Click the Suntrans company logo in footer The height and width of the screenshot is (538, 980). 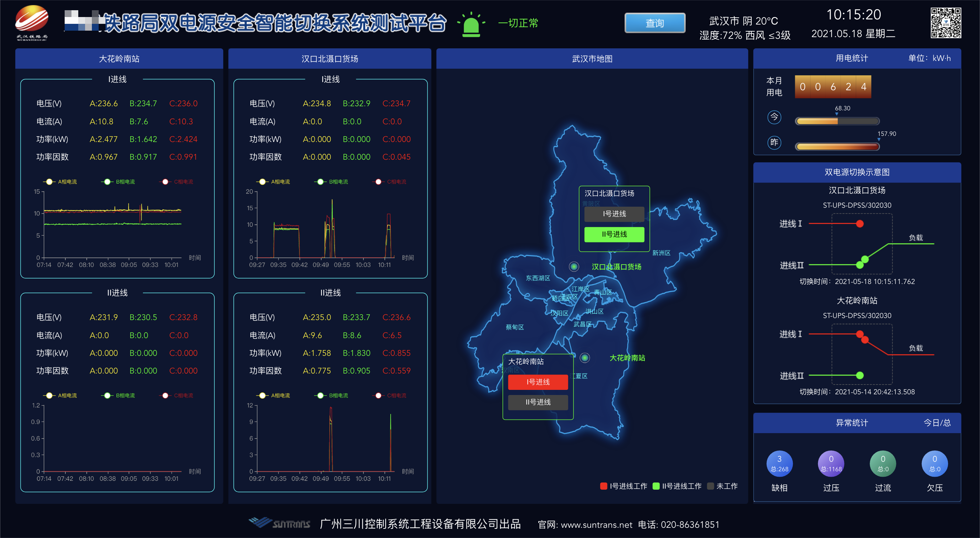coord(279,523)
